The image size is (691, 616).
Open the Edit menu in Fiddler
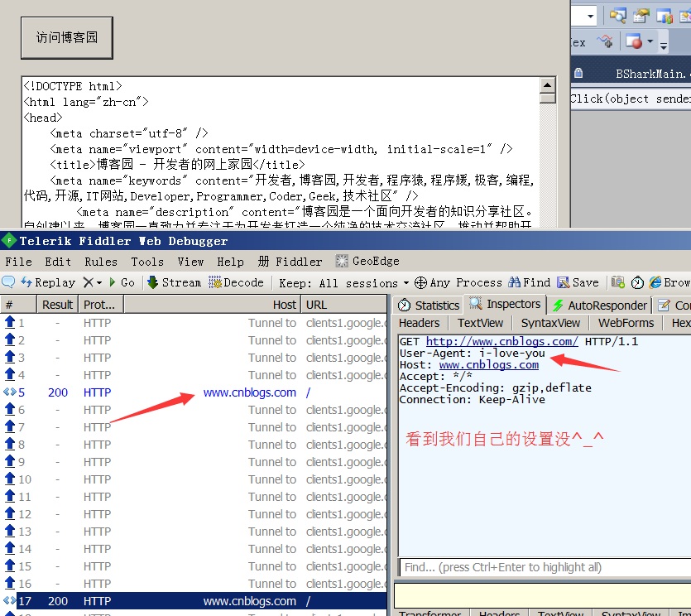click(x=58, y=262)
